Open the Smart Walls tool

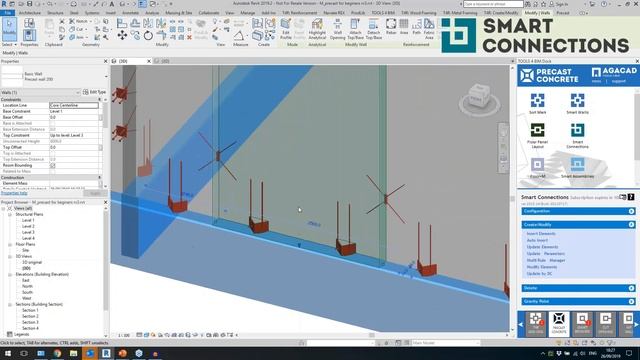point(578,104)
